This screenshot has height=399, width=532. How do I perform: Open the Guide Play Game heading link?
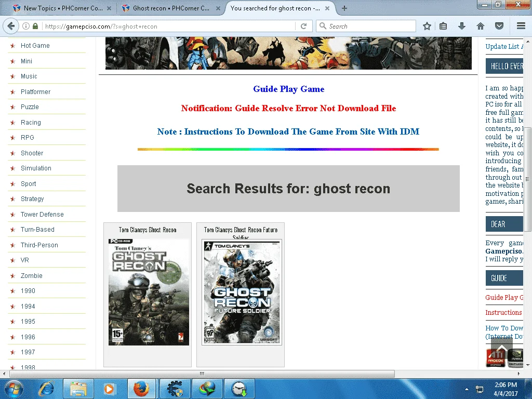point(289,89)
